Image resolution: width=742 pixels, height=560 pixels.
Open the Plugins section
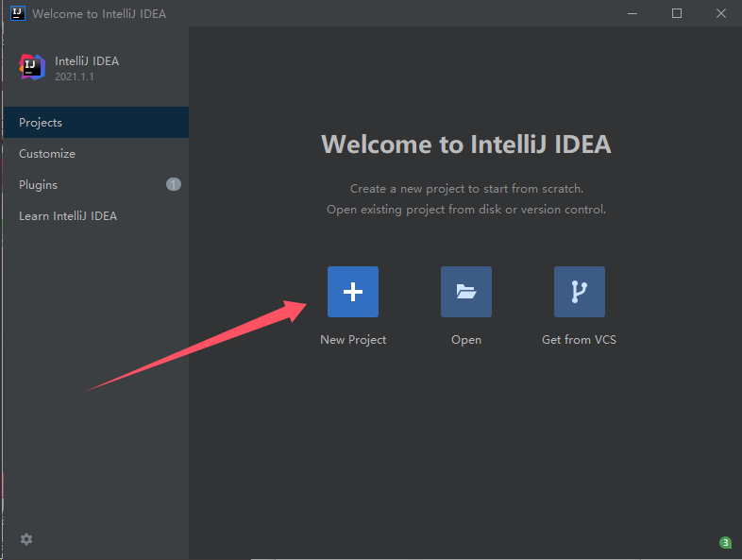pos(38,185)
